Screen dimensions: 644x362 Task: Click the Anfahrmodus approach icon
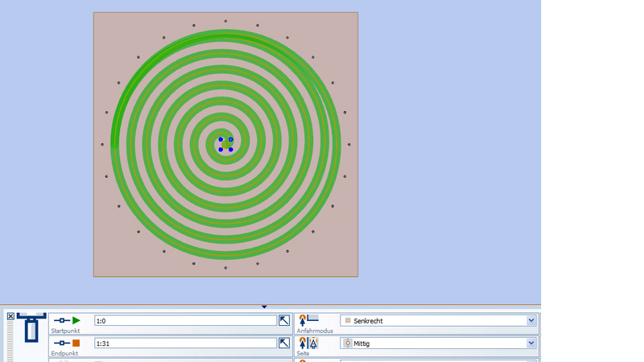[x=308, y=320]
